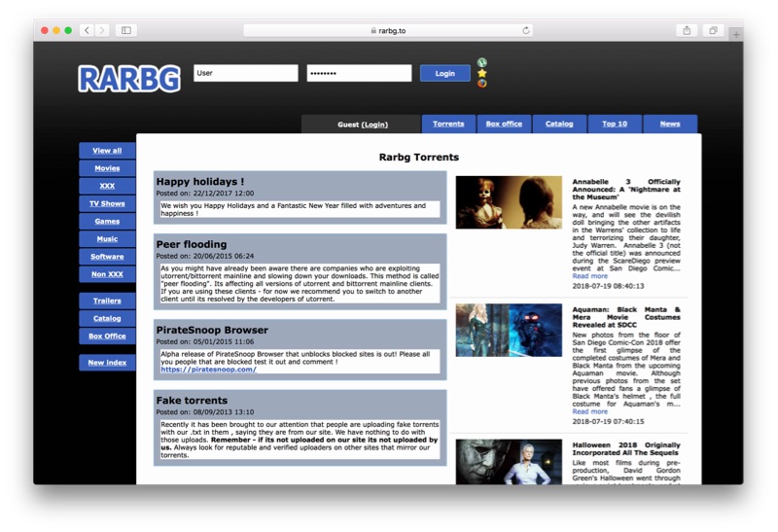
Task: Open the Aquaman article thumbnail image
Action: coord(509,330)
